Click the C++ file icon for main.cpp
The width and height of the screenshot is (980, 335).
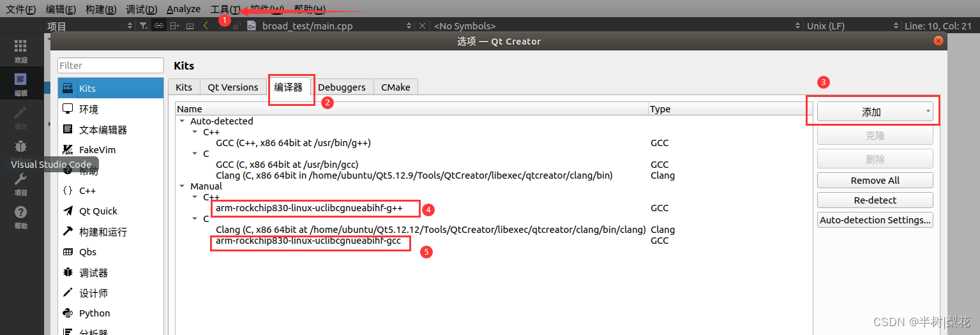[252, 26]
